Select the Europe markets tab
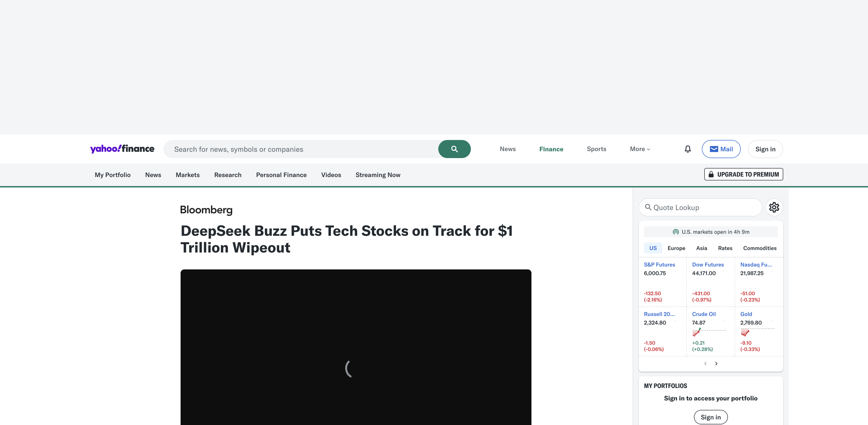 [676, 248]
